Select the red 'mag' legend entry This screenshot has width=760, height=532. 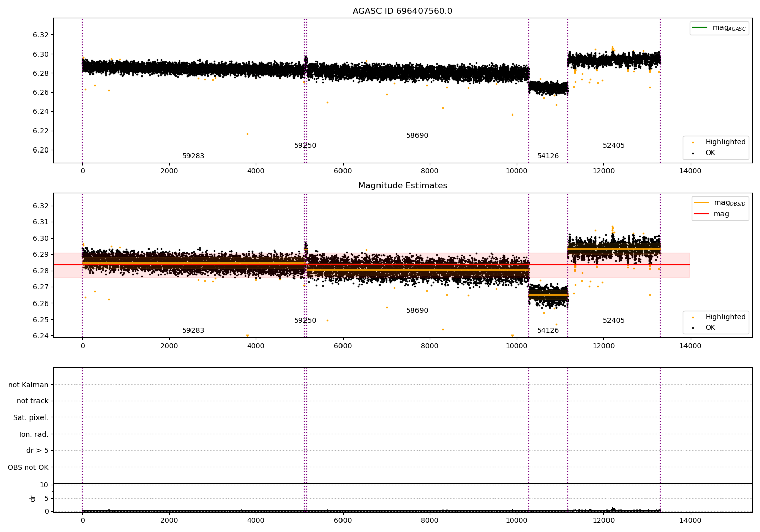pos(711,214)
